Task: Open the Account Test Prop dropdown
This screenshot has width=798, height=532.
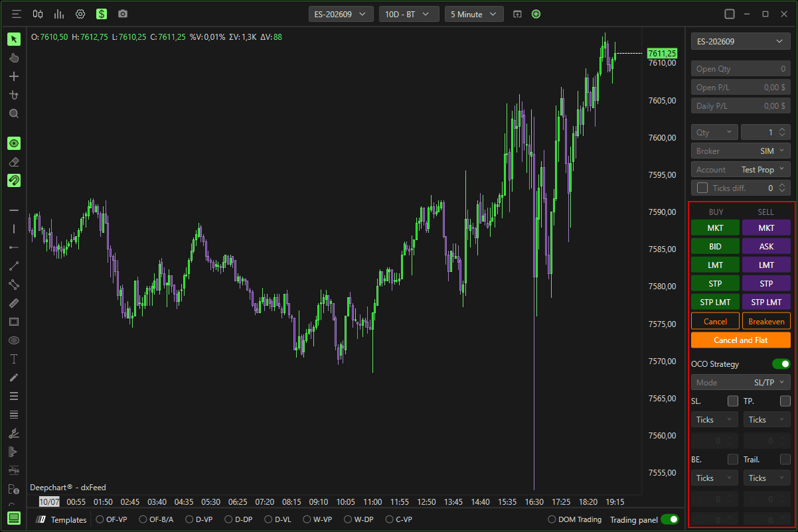Action: pos(741,169)
